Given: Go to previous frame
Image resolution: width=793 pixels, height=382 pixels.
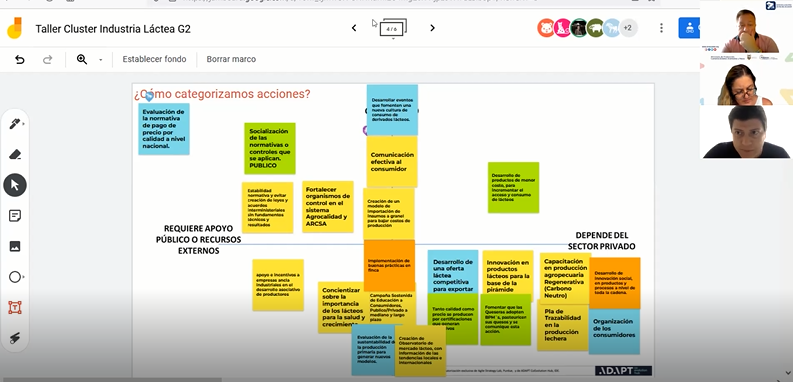Looking at the screenshot, I should click(354, 28).
